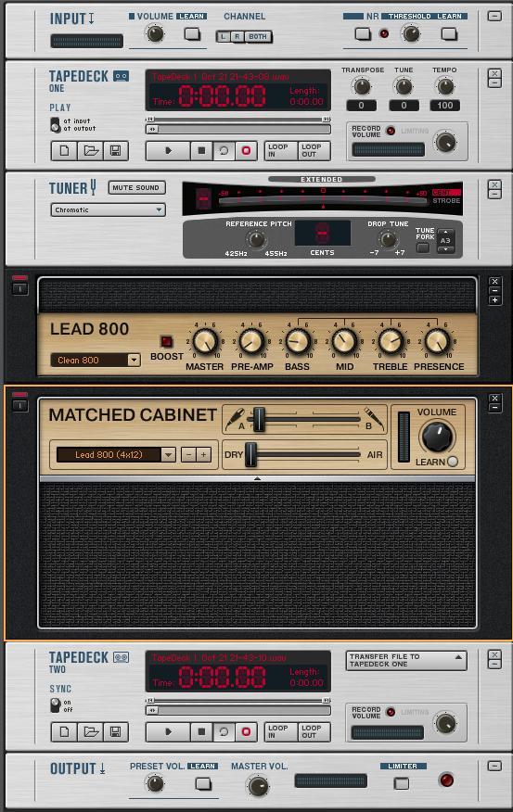Image resolution: width=513 pixels, height=812 pixels.
Task: Click the Matched Cabinet plus button
Action: (204, 455)
